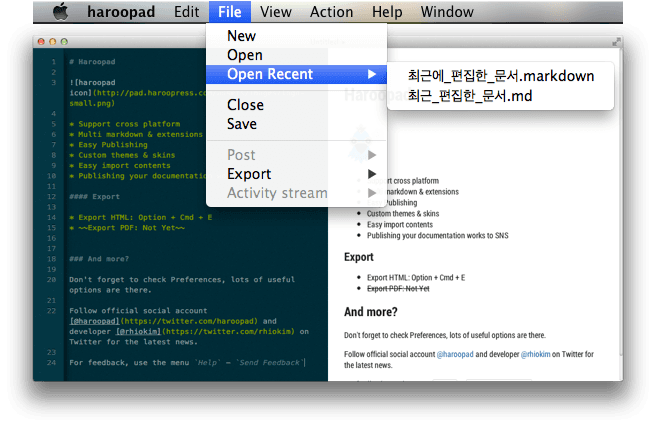This screenshot has height=428, width=656.
Task: Expand the Activity stream submenu arrow
Action: (372, 193)
